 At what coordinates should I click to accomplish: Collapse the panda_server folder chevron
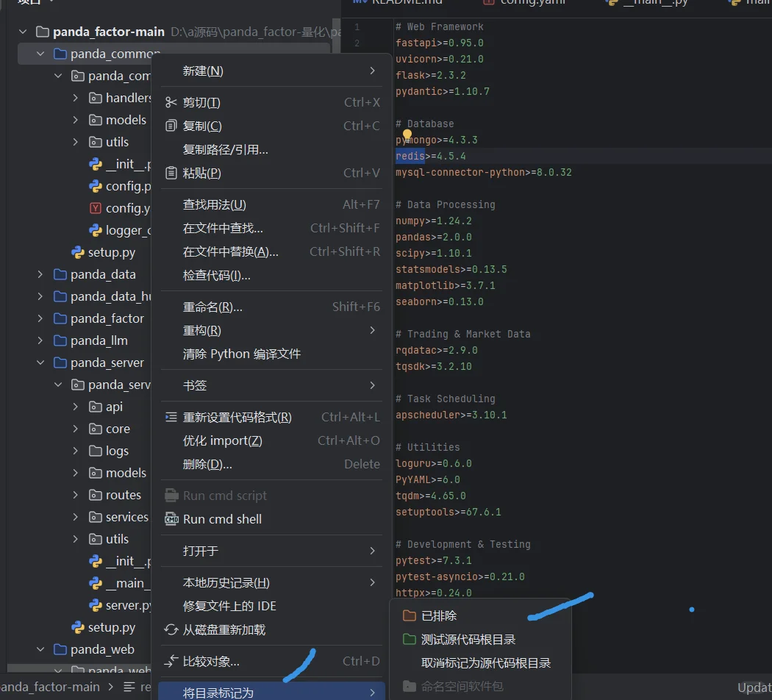click(40, 362)
